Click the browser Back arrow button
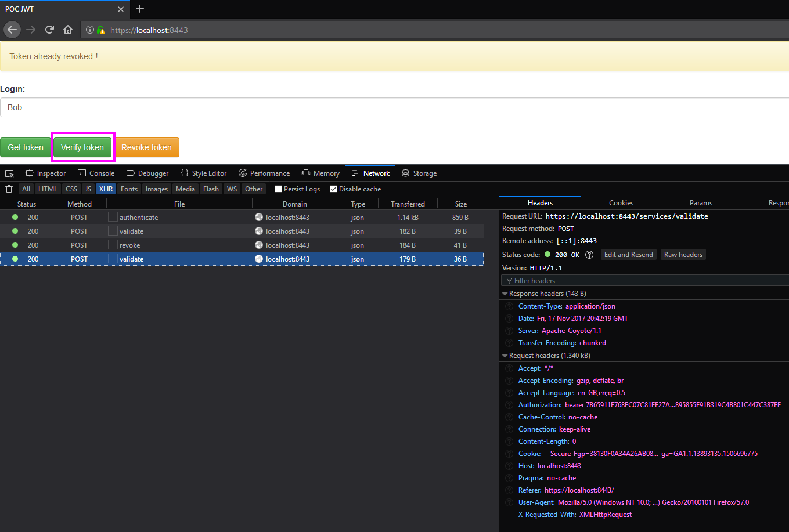Image resolution: width=789 pixels, height=532 pixels. pyautogui.click(x=13, y=30)
